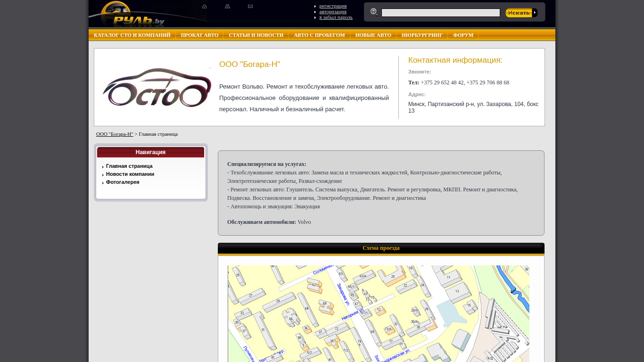Click the home icon in header
Screen dimensions: 644x362
204,7
